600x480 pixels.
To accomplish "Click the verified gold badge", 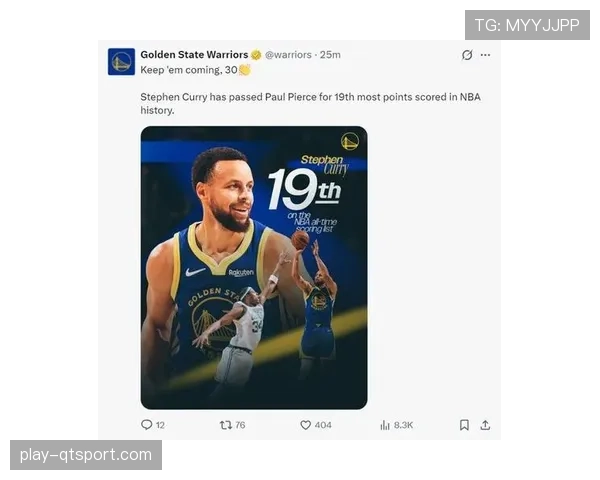I will point(256,55).
